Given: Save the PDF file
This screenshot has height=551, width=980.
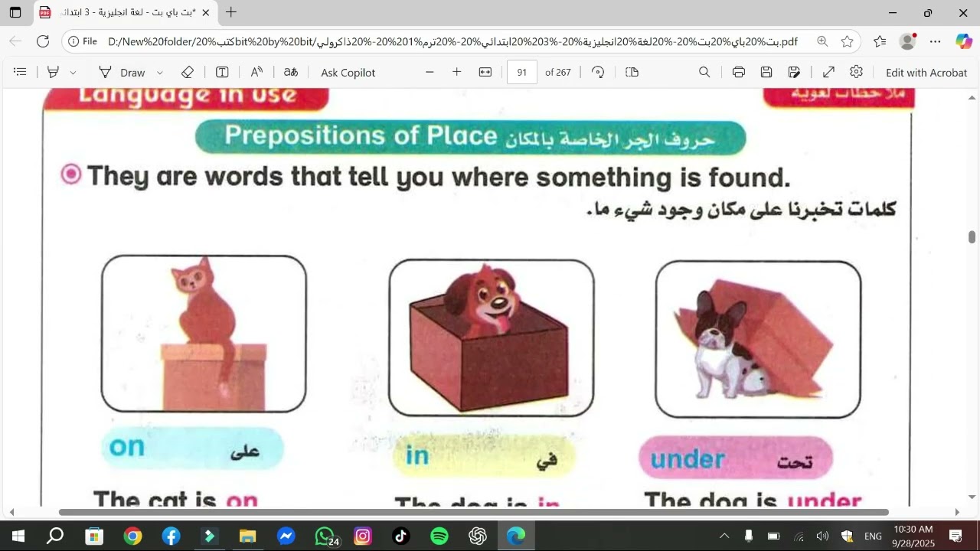Looking at the screenshot, I should coord(766,72).
